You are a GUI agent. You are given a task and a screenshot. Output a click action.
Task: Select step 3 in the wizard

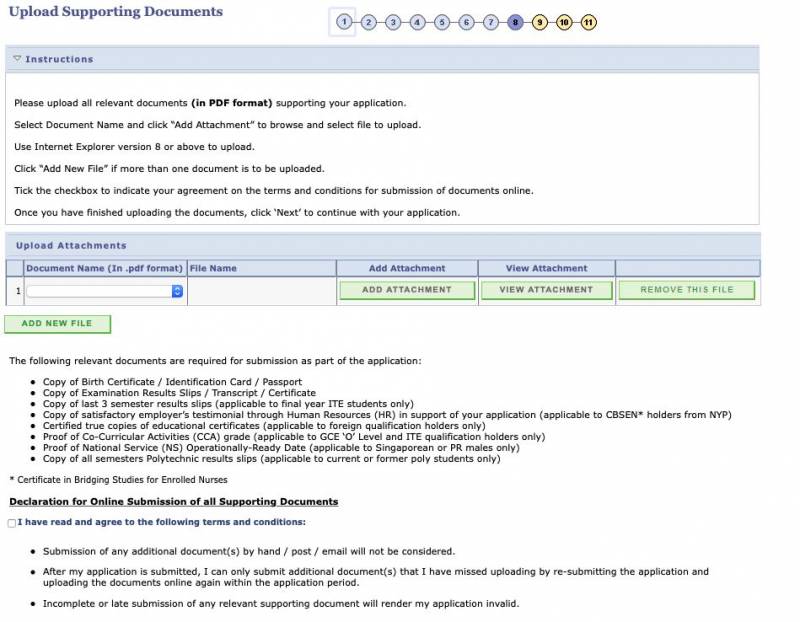click(x=393, y=22)
